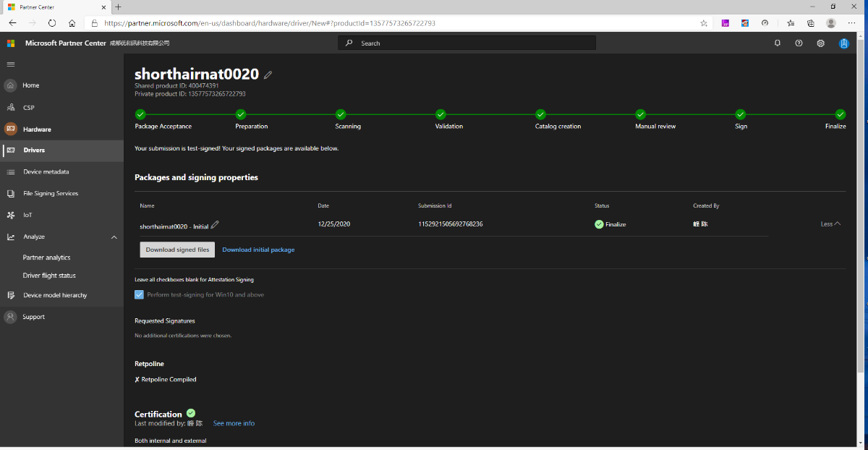Click the purple RP extension icon
868x450 pixels.
tap(725, 23)
